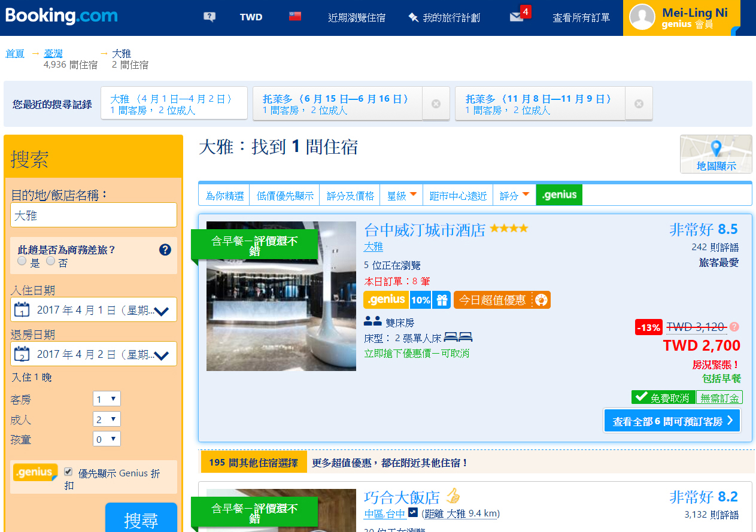Image resolution: width=756 pixels, height=532 pixels.
Task: Expand 星級 sort dropdown
Action: coord(402,195)
